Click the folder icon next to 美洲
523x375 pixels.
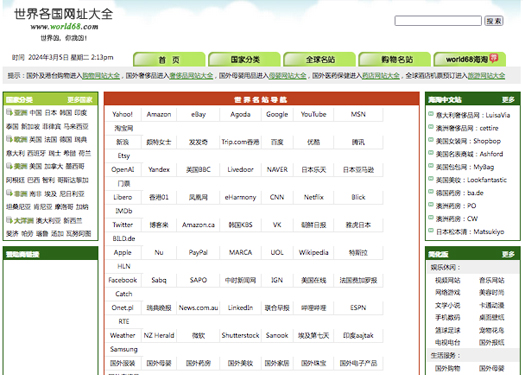pos(9,166)
